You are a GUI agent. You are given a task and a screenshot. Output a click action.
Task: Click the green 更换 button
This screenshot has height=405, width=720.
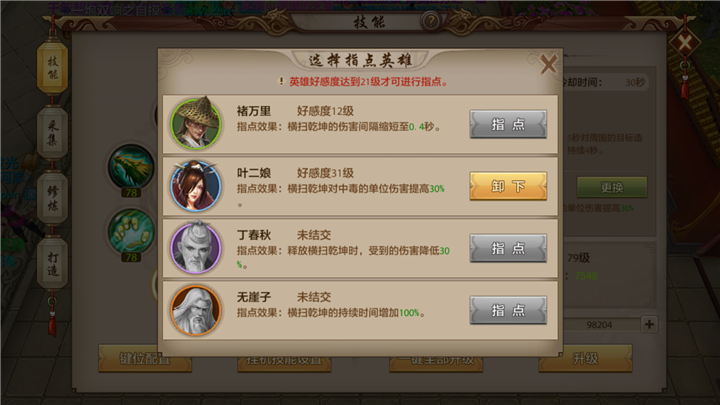coord(612,187)
